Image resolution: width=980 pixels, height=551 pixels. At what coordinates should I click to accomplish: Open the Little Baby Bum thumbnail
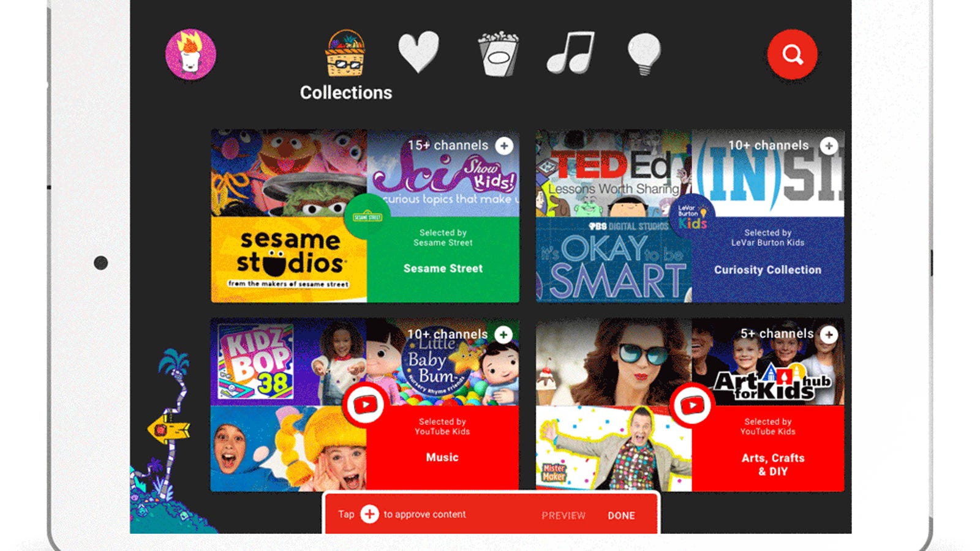coord(442,362)
